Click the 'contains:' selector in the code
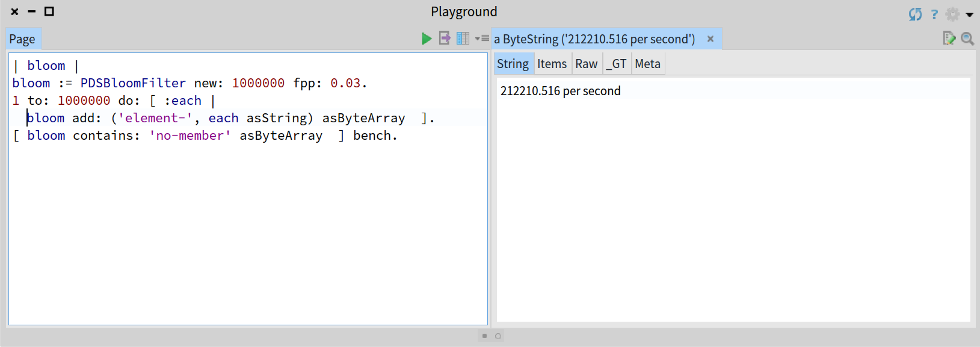980x347 pixels. tap(106, 136)
